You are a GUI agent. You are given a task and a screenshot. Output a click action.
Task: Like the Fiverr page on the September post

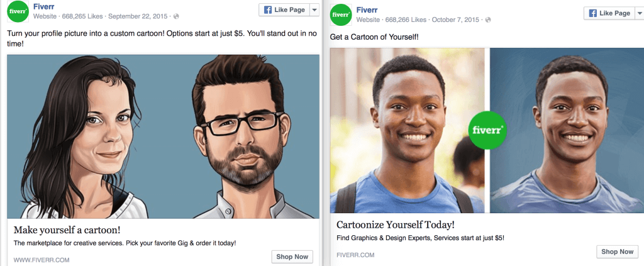[x=282, y=10]
